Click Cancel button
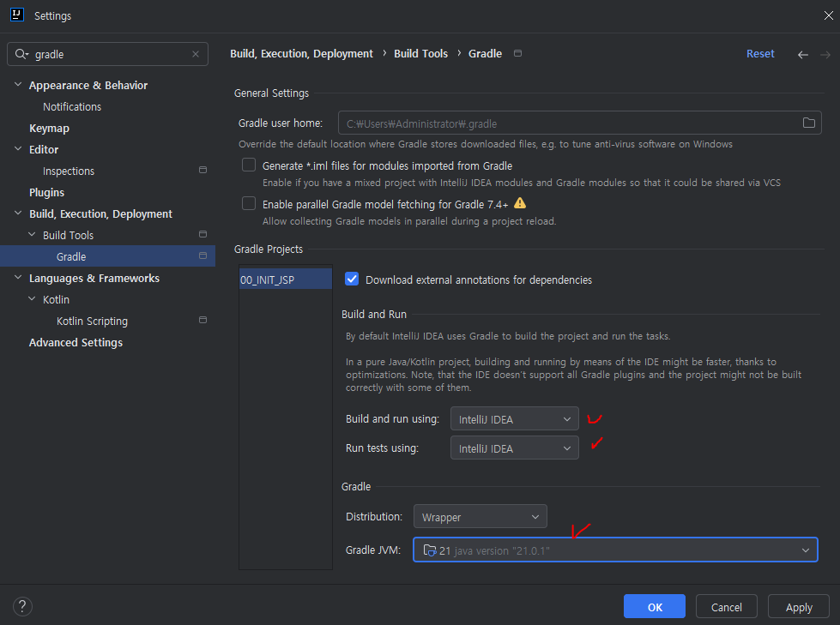 pos(727,607)
